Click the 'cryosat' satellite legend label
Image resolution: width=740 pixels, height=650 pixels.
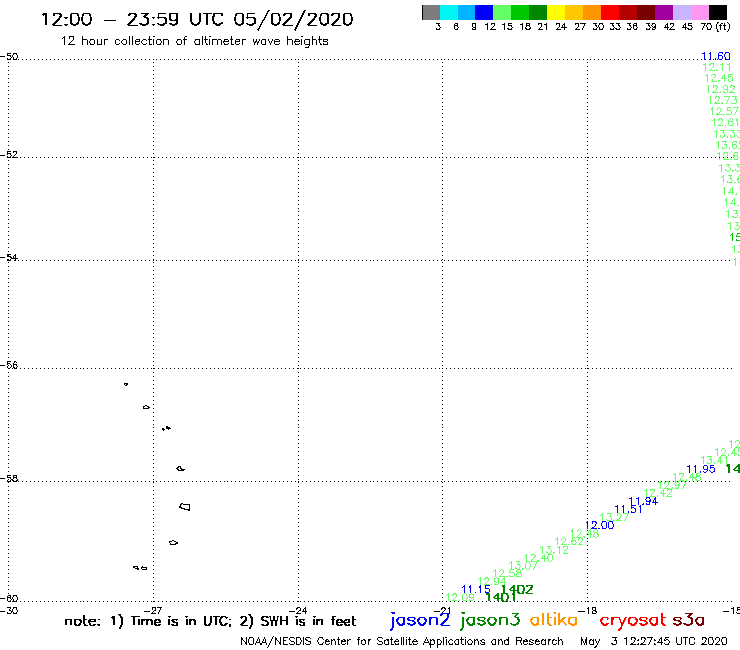click(x=632, y=620)
